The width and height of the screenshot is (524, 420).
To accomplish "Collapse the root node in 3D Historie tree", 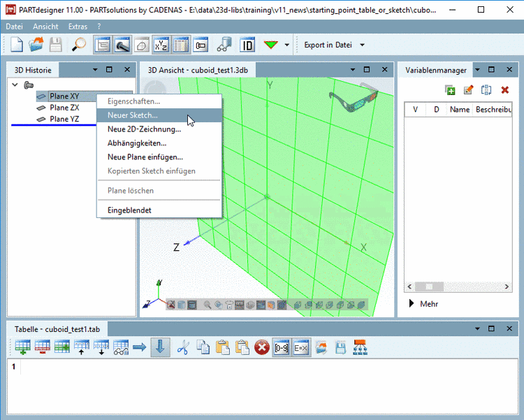I will click(x=15, y=85).
